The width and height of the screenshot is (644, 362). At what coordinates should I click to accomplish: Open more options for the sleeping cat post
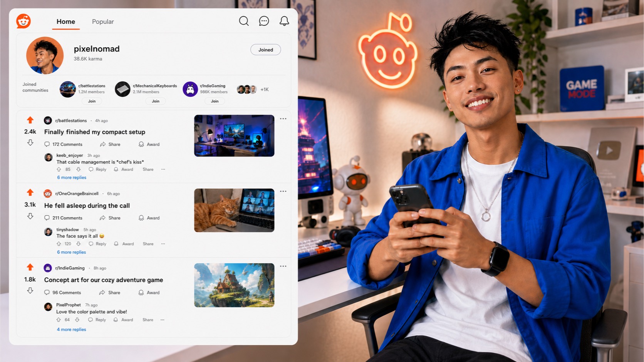point(283,191)
